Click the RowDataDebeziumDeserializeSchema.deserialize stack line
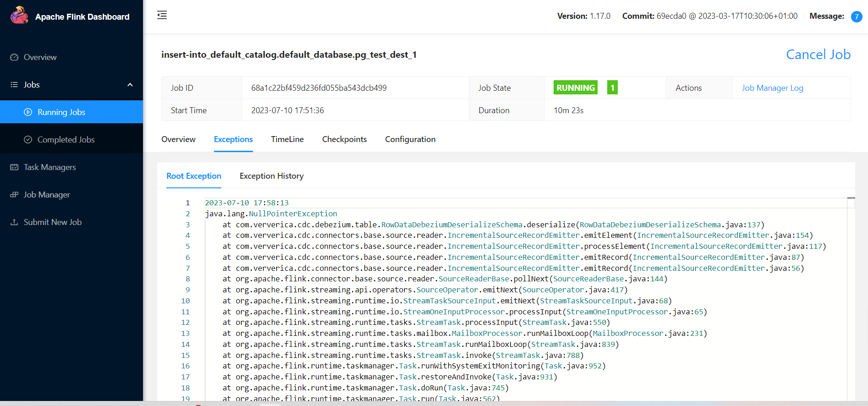Viewport: 868px width, 406px height. pyautogui.click(x=494, y=225)
